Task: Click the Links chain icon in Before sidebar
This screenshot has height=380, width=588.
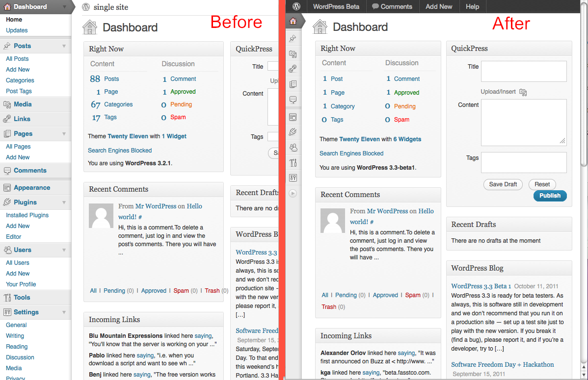Action: point(7,119)
